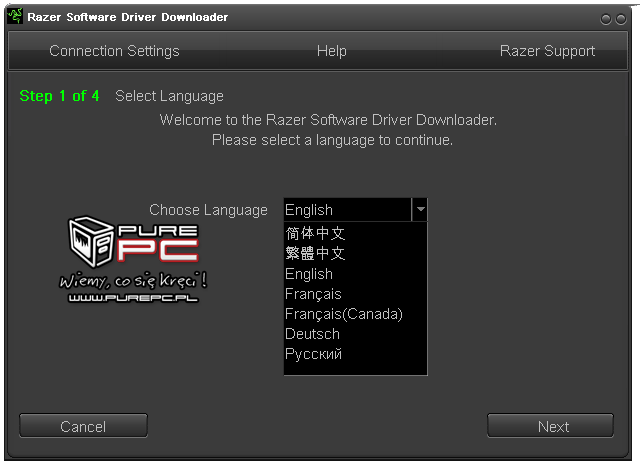Click the Next button
Viewport: 640px width, 475px height.
[x=550, y=426]
